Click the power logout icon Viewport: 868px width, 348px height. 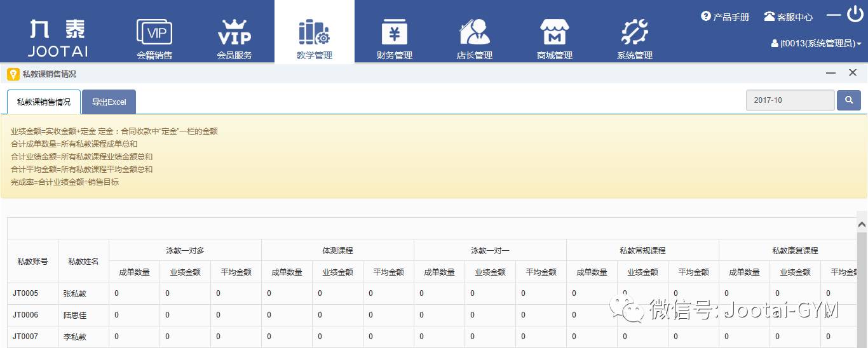tap(855, 14)
